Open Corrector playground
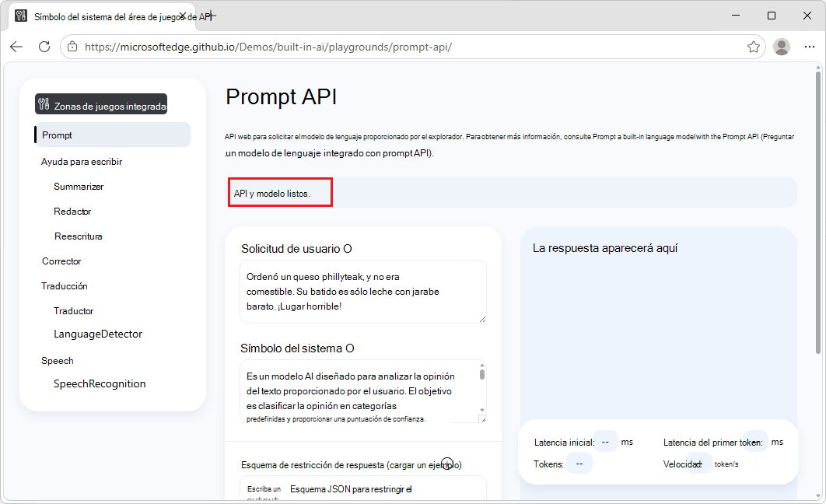The height and width of the screenshot is (504, 826). [x=61, y=261]
